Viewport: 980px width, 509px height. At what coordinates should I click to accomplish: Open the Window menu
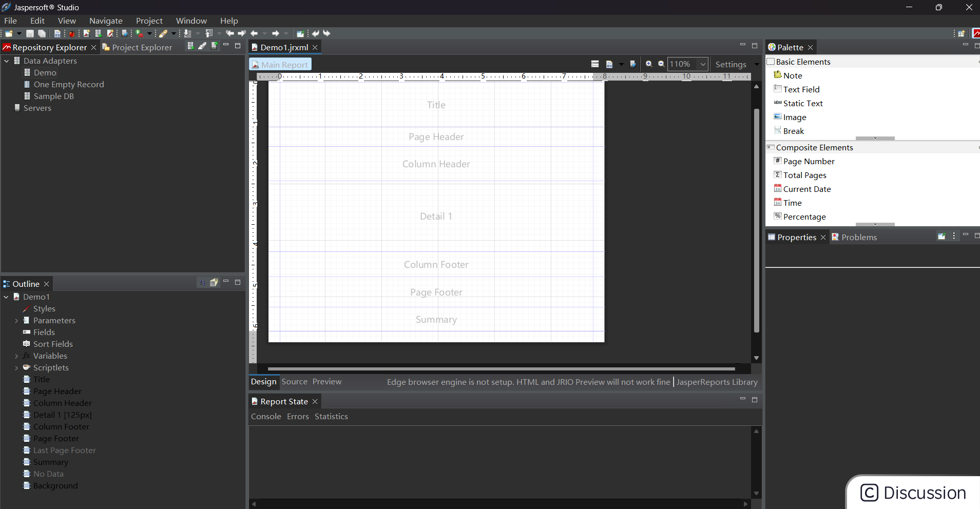pyautogui.click(x=191, y=21)
